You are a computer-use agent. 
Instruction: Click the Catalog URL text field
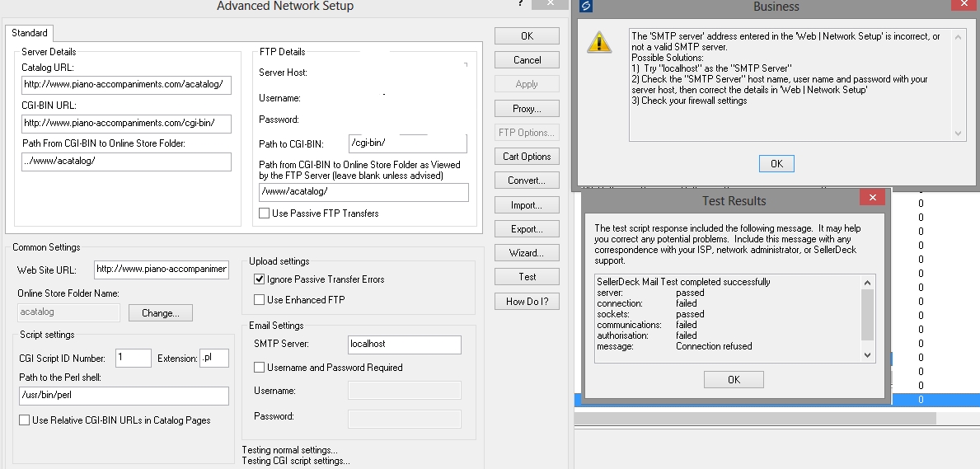126,84
